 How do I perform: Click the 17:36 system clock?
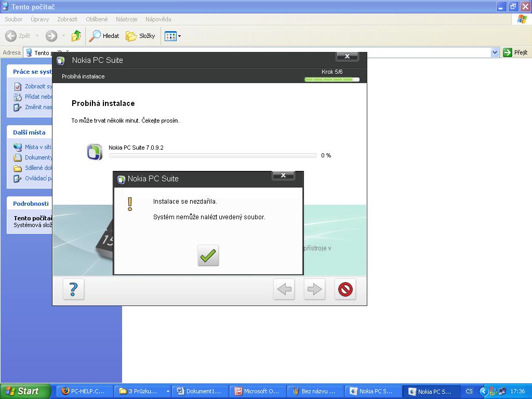518,391
